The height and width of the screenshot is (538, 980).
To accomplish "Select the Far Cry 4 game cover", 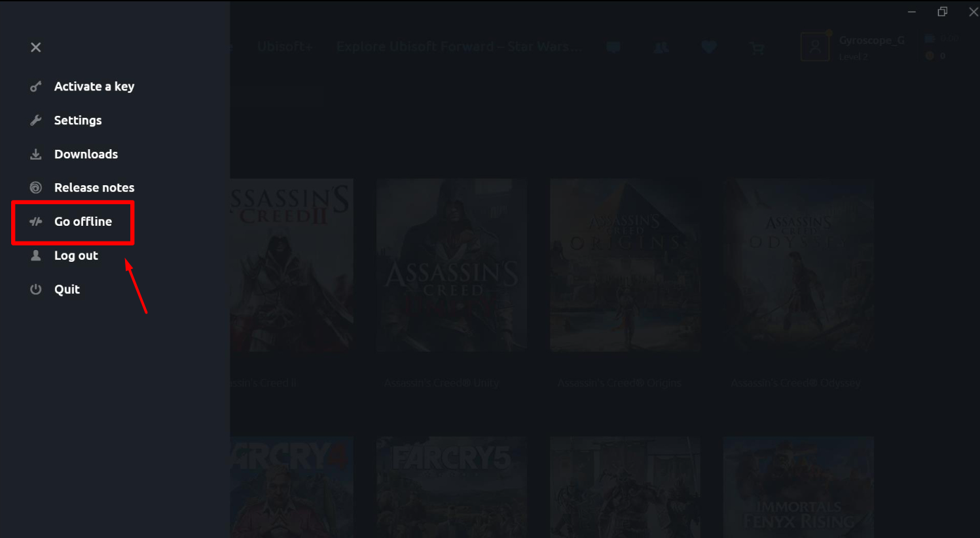I will pos(292,487).
